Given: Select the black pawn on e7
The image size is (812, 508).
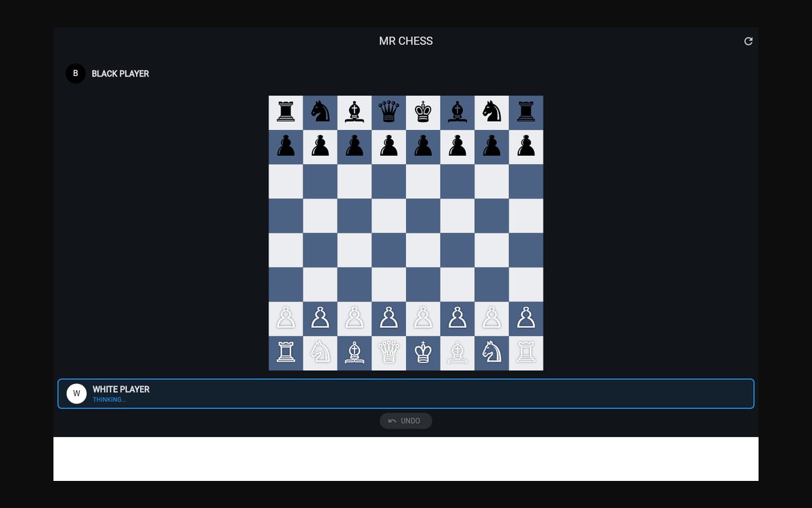Looking at the screenshot, I should coord(423,147).
